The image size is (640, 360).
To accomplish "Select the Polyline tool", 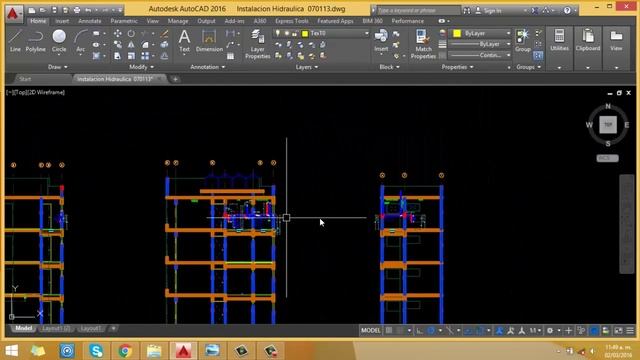I will click(x=36, y=41).
